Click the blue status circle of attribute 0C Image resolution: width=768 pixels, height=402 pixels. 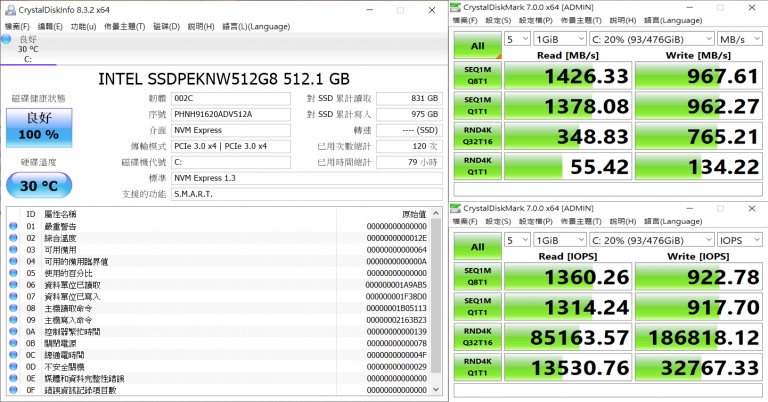tap(13, 355)
